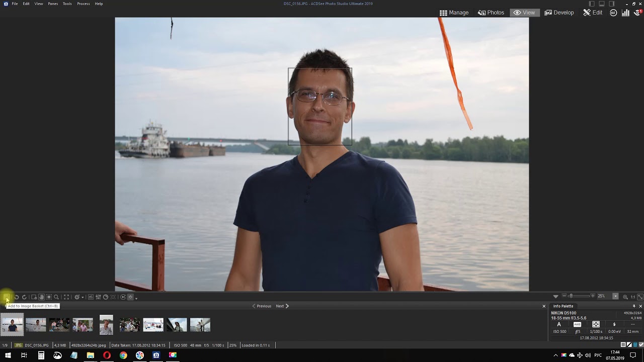Open the Help menu
644x362 pixels.
(99, 4)
